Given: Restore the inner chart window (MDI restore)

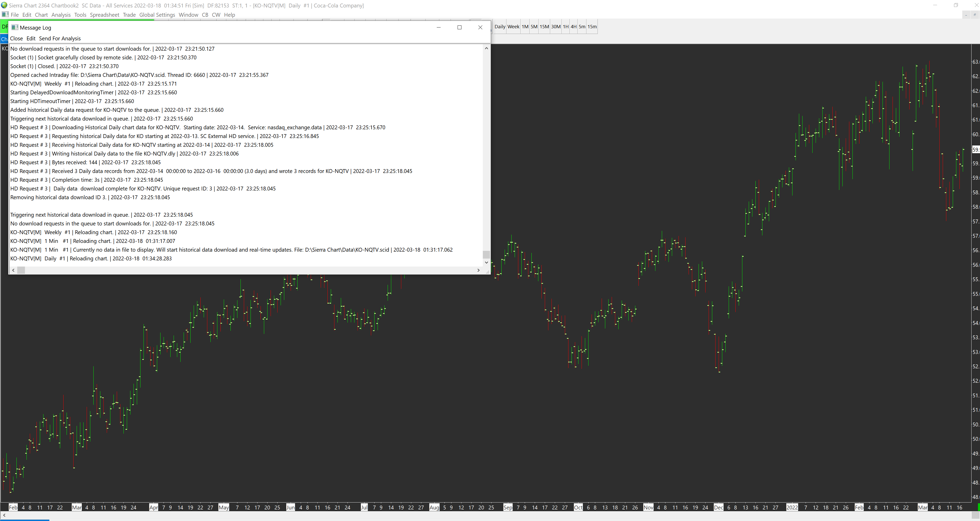Looking at the screenshot, I should pos(975,15).
